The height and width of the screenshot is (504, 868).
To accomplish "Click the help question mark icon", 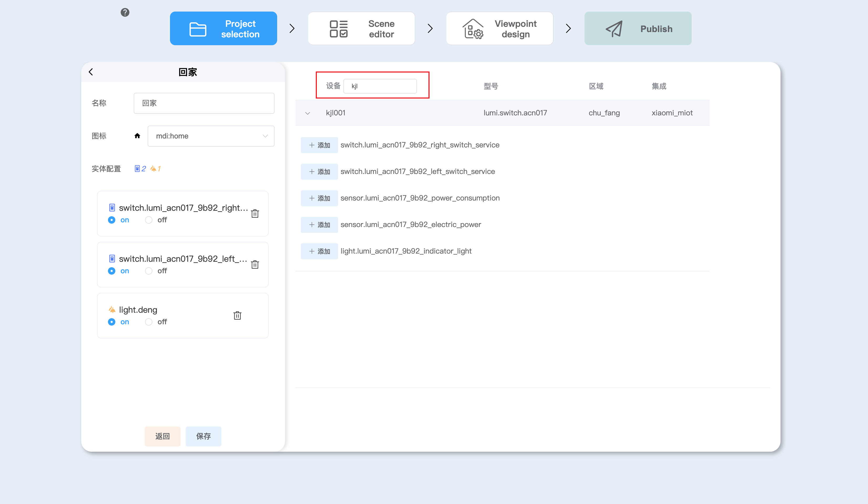I will point(125,13).
